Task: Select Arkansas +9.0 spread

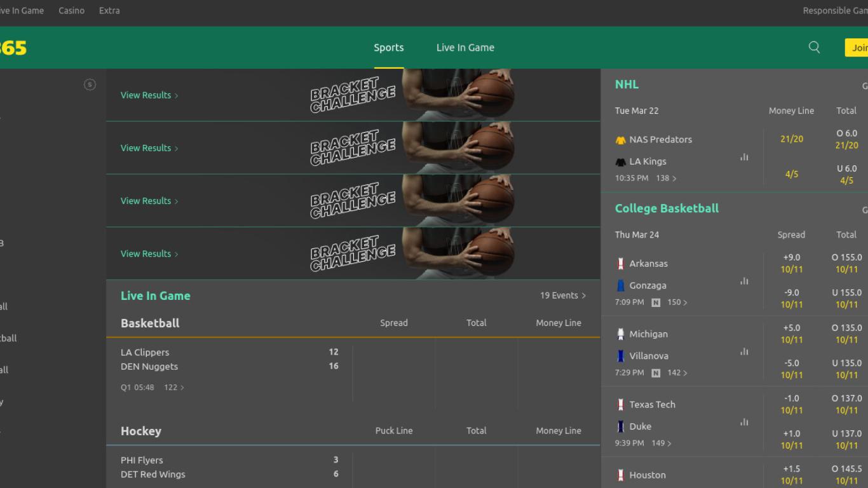Action: click(x=792, y=263)
